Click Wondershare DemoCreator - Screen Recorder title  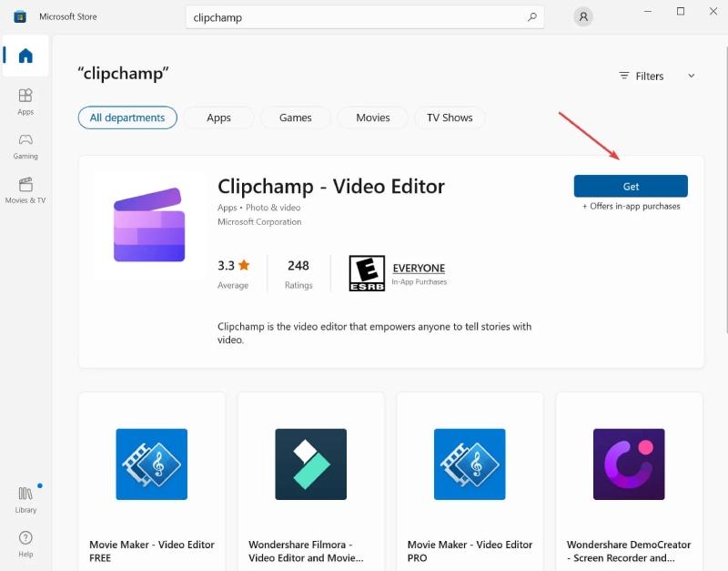[x=629, y=551]
